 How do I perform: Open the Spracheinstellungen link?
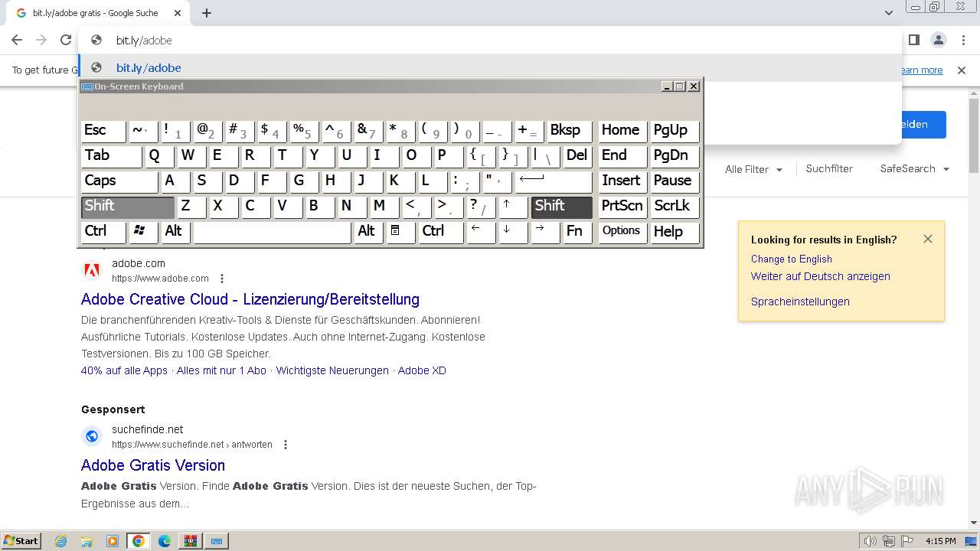800,302
